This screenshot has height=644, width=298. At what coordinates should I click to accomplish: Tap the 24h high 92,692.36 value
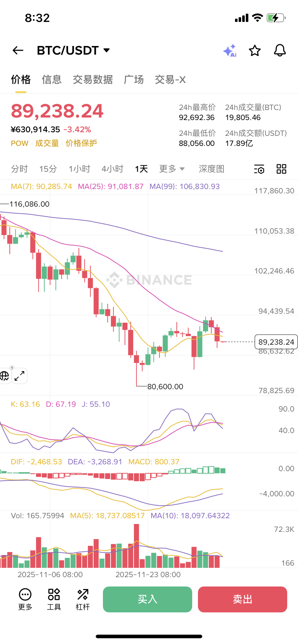[197, 118]
